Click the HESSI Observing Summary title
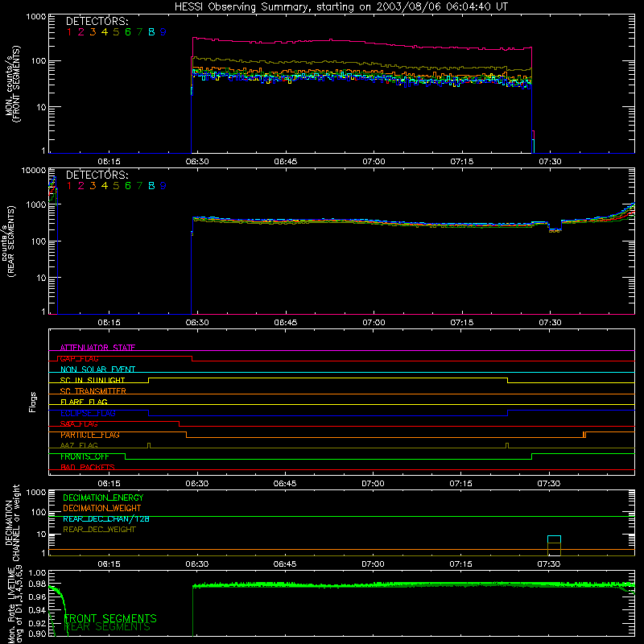Image resolution: width=644 pixels, height=644 pixels. coord(341,7)
